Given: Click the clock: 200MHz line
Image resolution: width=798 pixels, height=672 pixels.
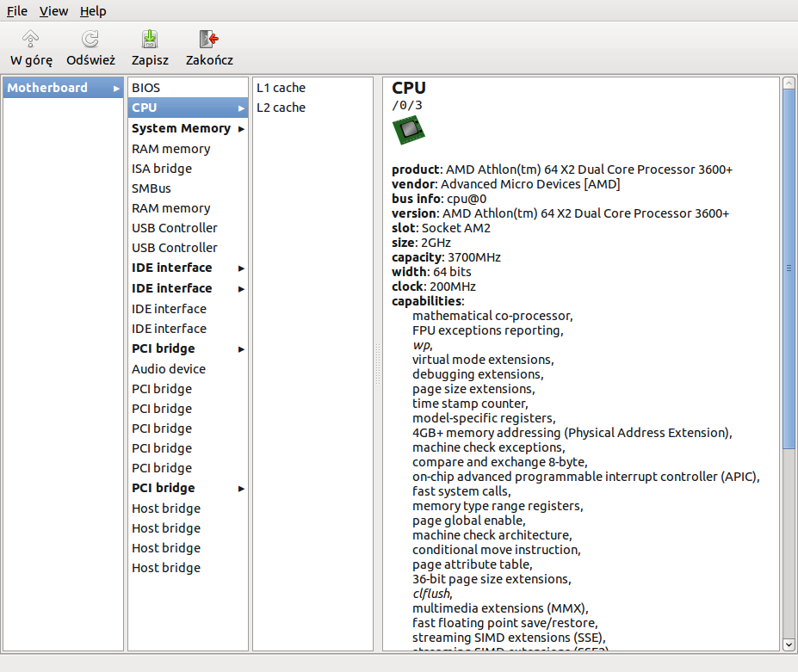Looking at the screenshot, I should point(434,287).
